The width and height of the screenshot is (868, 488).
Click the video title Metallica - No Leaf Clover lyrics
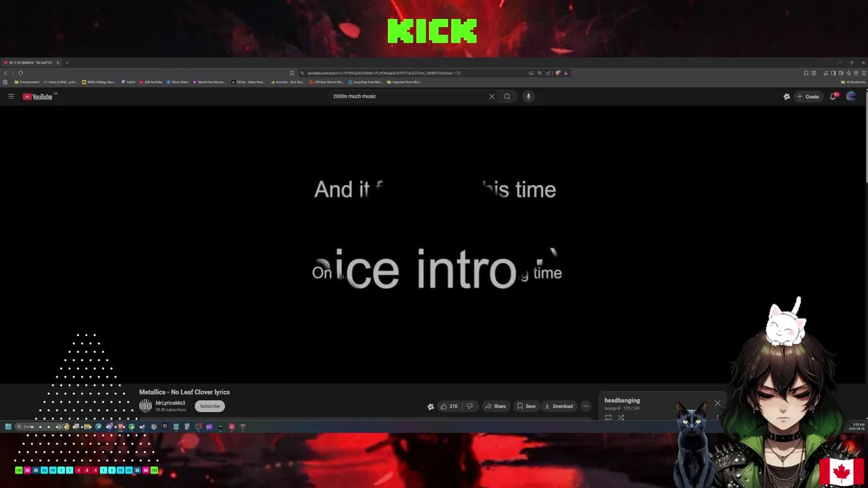click(x=184, y=392)
